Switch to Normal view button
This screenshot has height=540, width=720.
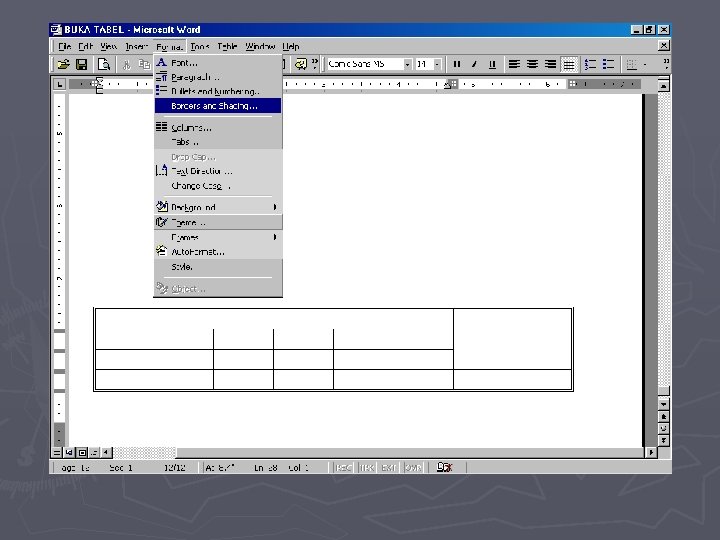click(56, 453)
